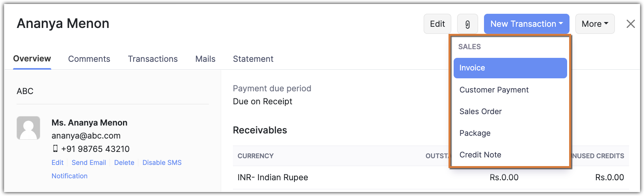Select Credit Note menu entry
This screenshot has height=196, width=644.
pyautogui.click(x=480, y=155)
